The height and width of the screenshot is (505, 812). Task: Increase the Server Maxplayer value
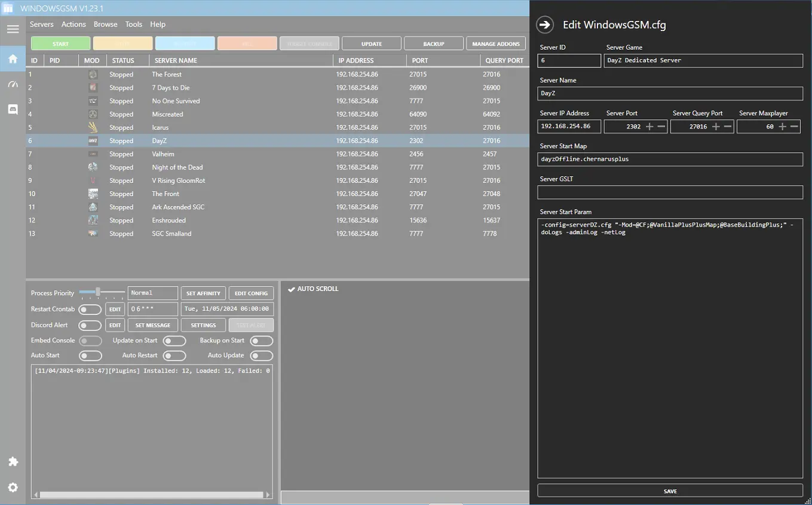[782, 127]
